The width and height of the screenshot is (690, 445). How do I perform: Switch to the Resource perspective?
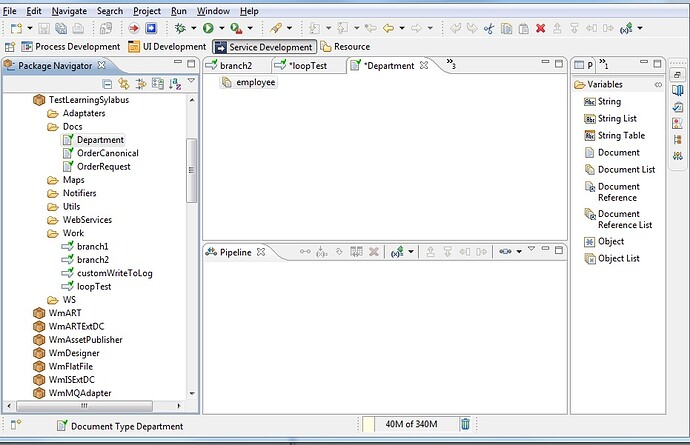tap(345, 47)
